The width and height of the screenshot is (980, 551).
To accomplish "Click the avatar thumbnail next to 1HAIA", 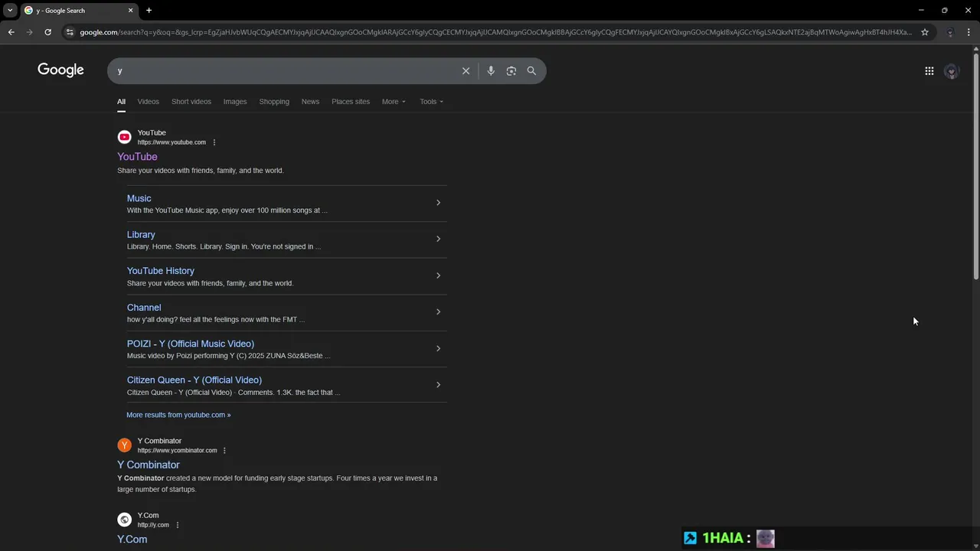I will [x=766, y=539].
